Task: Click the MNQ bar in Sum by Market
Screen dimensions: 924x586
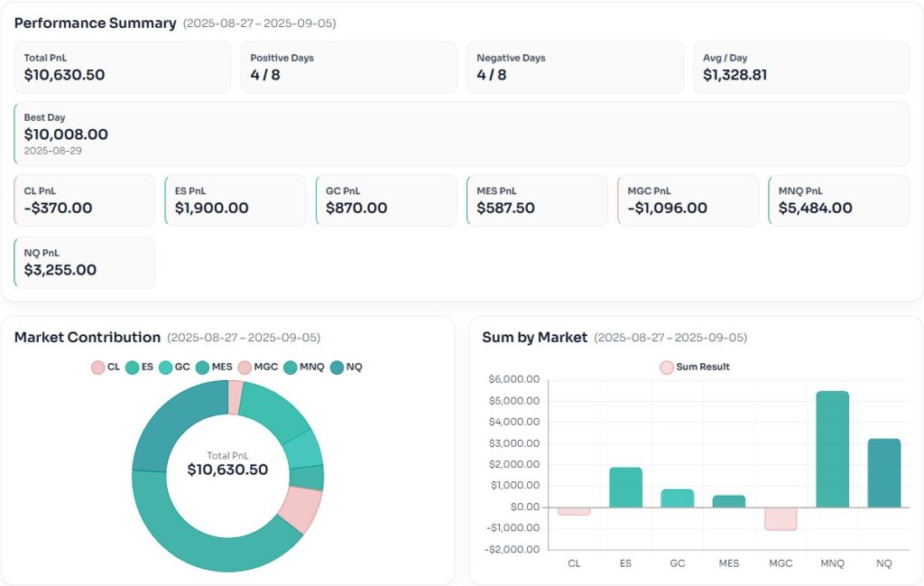Action: click(x=832, y=449)
